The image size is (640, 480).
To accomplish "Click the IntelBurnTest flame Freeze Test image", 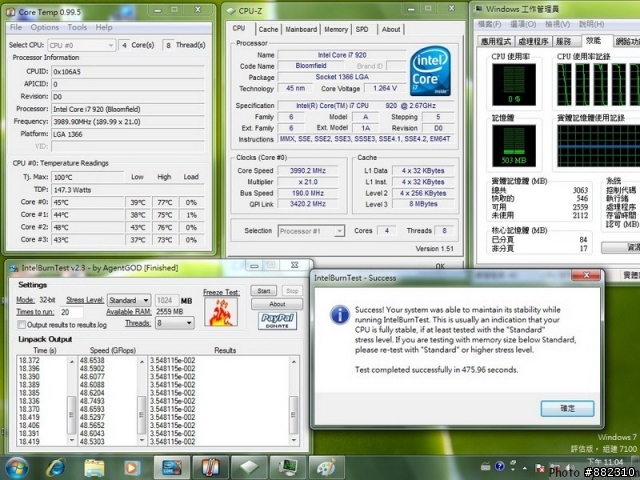I will [221, 312].
